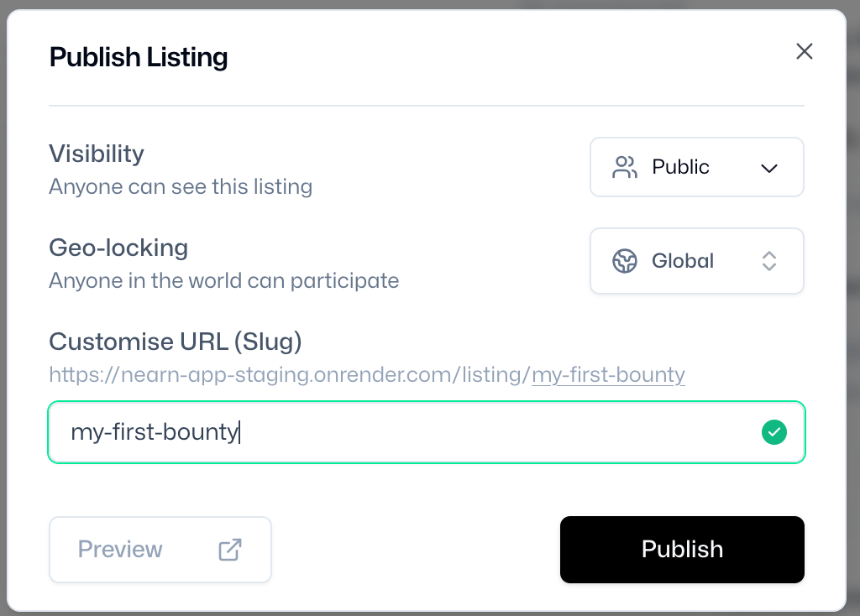Click the Publish Listing title
This screenshot has height=616, width=860.
pyautogui.click(x=139, y=57)
